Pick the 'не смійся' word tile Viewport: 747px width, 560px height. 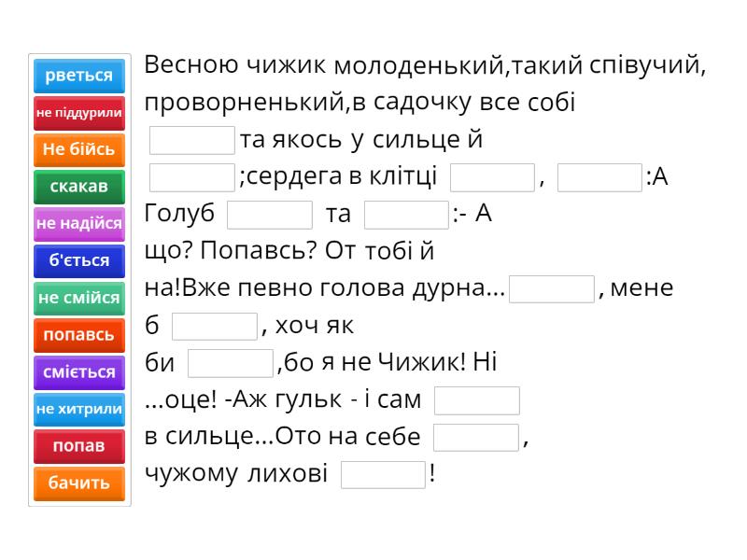[x=79, y=298]
